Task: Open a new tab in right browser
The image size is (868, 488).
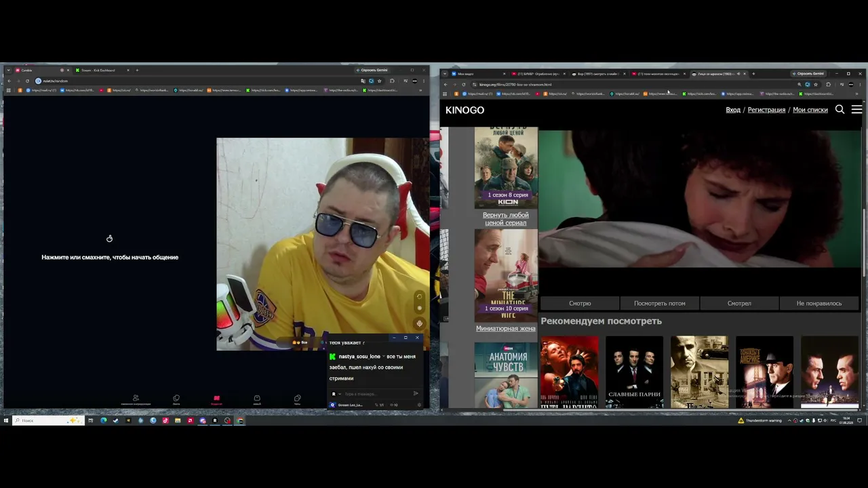Action: pos(753,74)
